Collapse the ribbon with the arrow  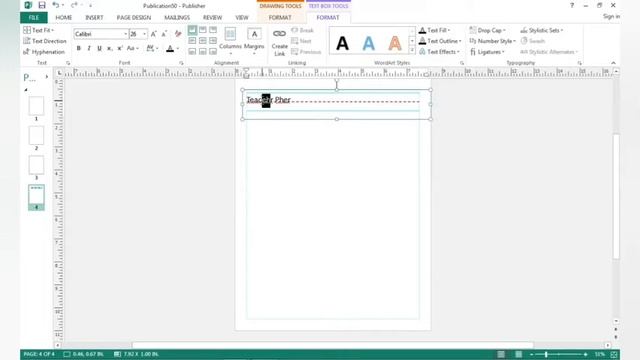click(613, 63)
